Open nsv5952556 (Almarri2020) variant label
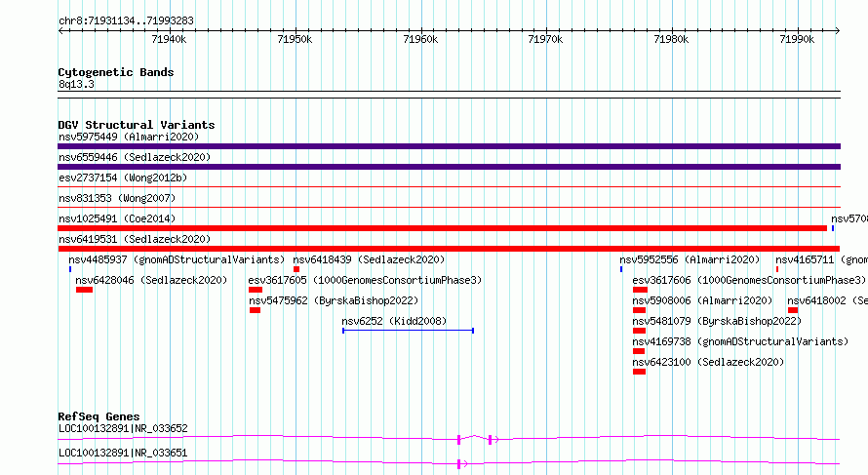 [690, 259]
